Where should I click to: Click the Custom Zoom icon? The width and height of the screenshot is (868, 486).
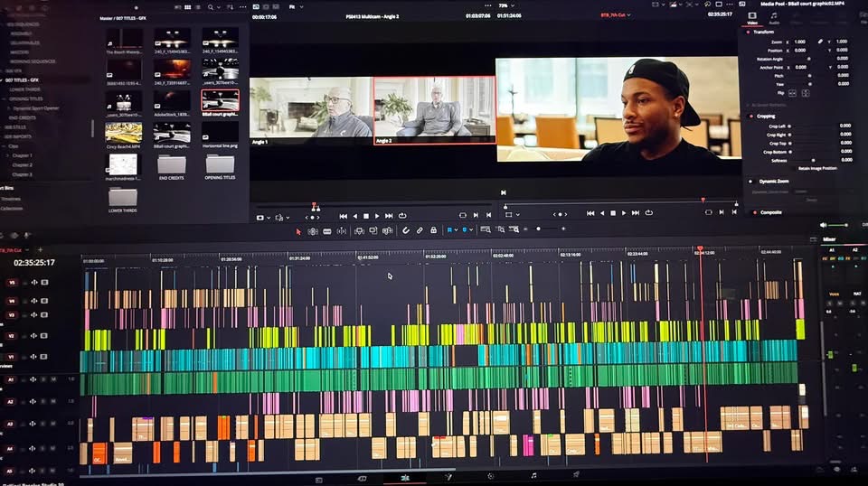514,229
